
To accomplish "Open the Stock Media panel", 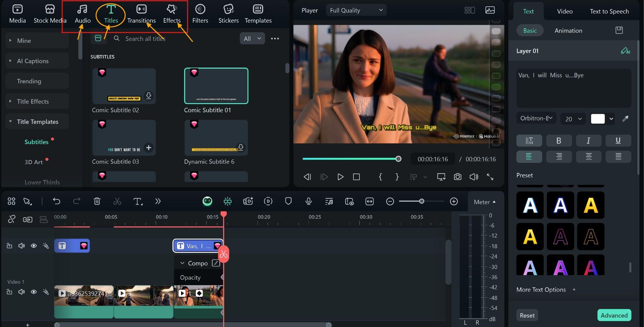I will 50,14.
